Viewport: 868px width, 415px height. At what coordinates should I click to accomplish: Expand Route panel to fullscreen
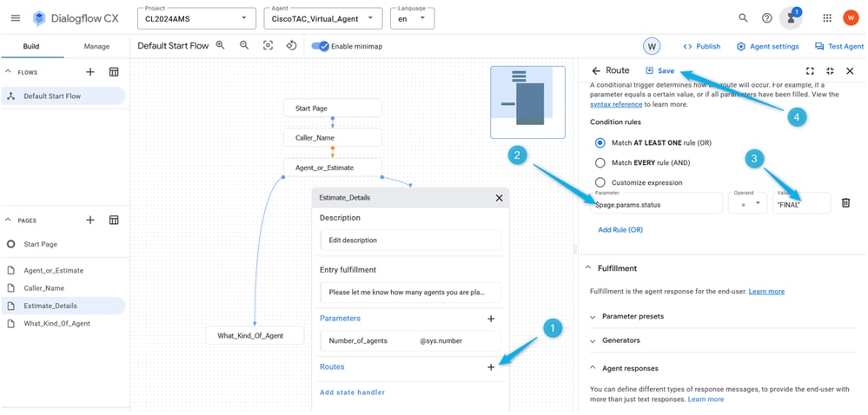[x=810, y=71]
